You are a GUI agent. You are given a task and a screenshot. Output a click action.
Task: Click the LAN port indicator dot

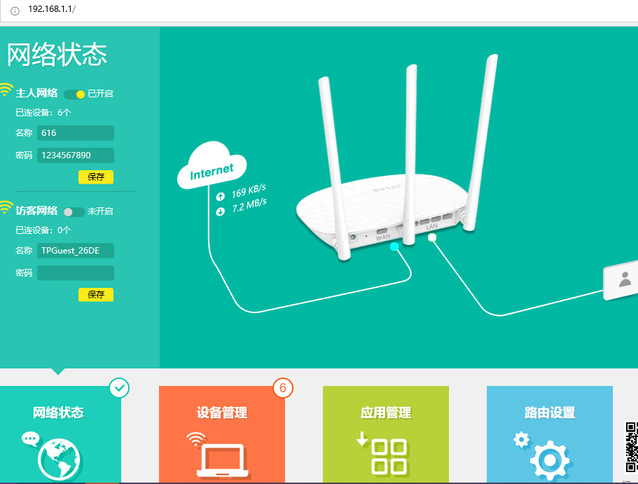432,237
